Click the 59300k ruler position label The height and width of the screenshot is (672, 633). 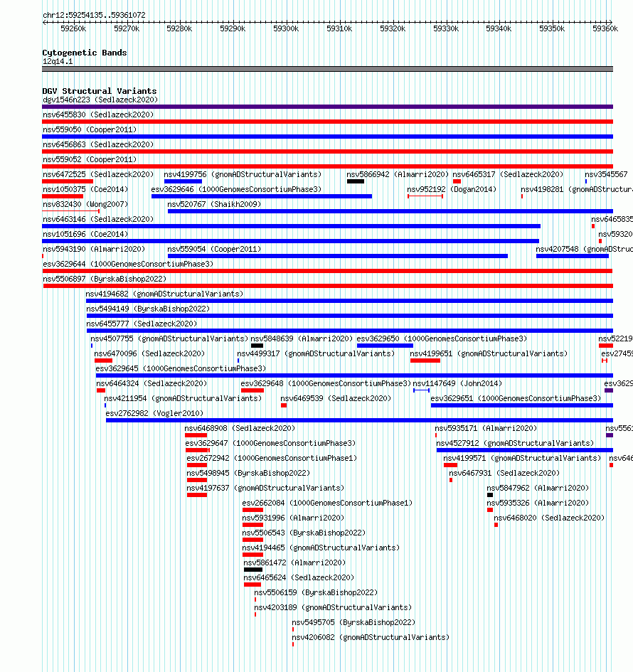coord(286,28)
